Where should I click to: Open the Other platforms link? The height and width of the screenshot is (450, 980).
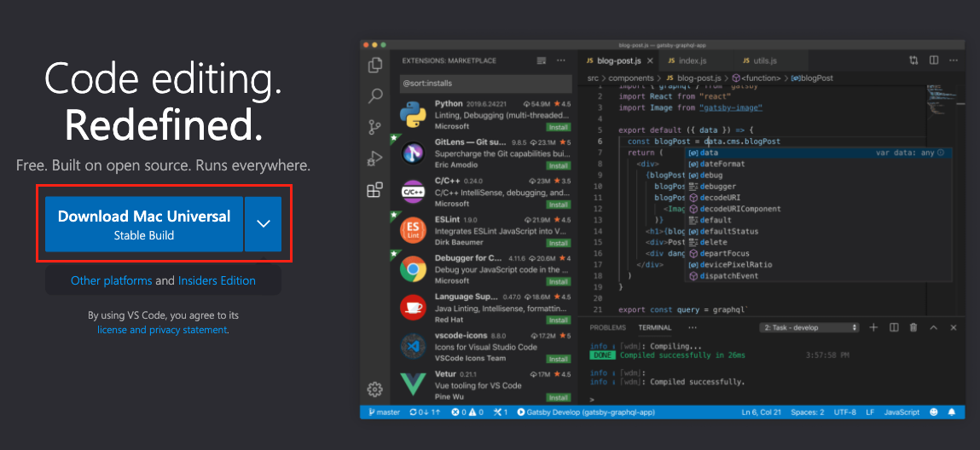111,280
